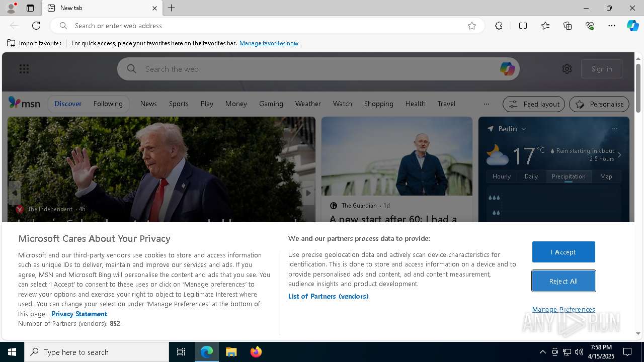
Task: Open Browser essentials icon
Action: click(590, 26)
